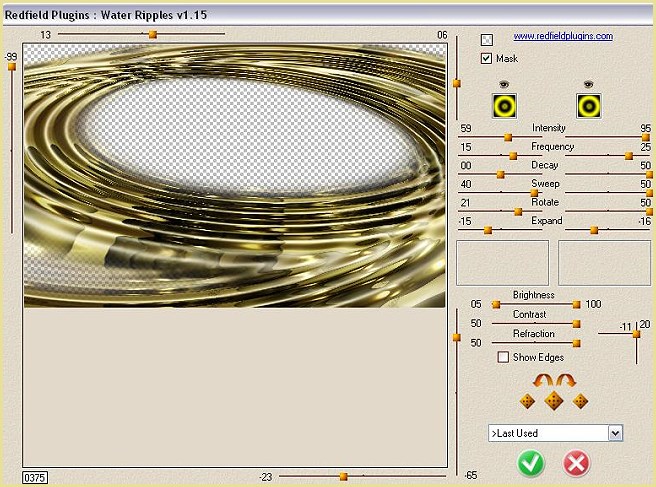Click the right Frequency slider handle

[629, 155]
